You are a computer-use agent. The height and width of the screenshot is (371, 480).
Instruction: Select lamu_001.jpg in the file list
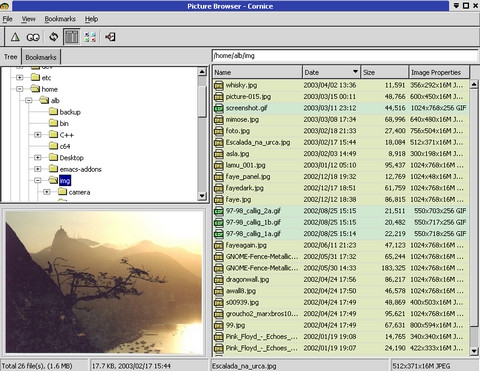click(341, 165)
